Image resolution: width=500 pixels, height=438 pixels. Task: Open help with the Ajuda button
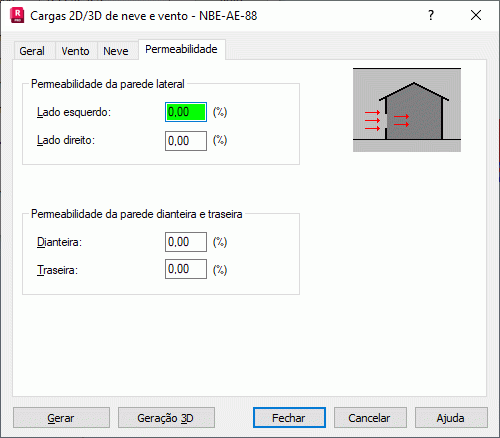tap(451, 418)
